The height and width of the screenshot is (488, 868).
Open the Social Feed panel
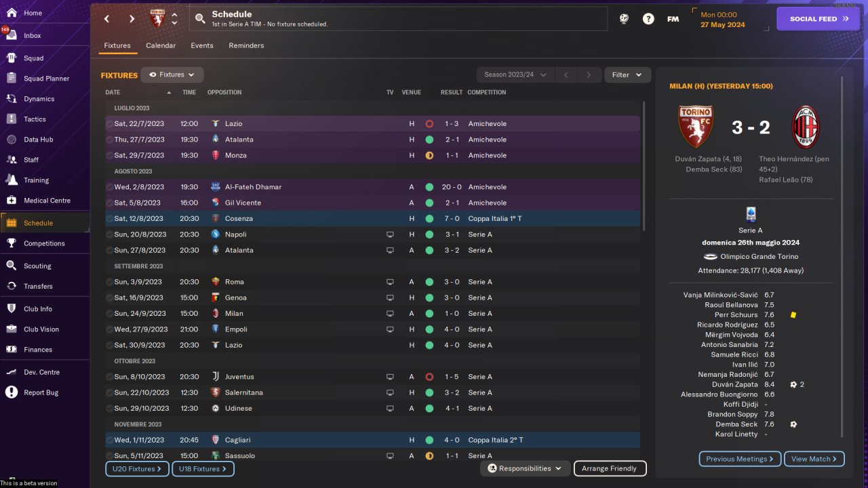click(818, 19)
